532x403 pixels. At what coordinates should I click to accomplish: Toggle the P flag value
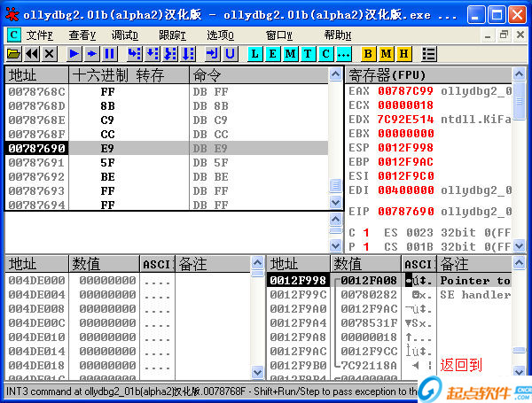coord(365,247)
